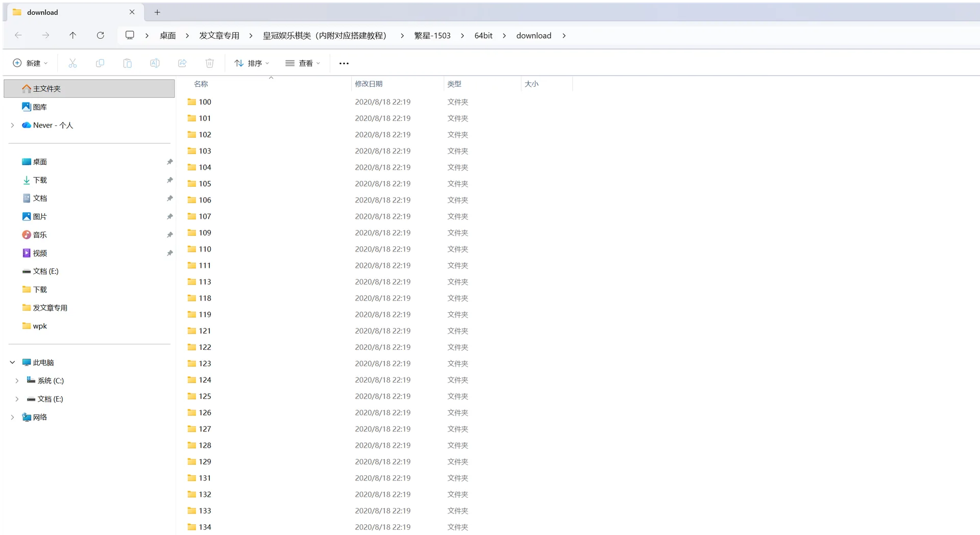The width and height of the screenshot is (980, 535).
Task: Click the Cut scissors icon in toolbar
Action: (x=72, y=63)
